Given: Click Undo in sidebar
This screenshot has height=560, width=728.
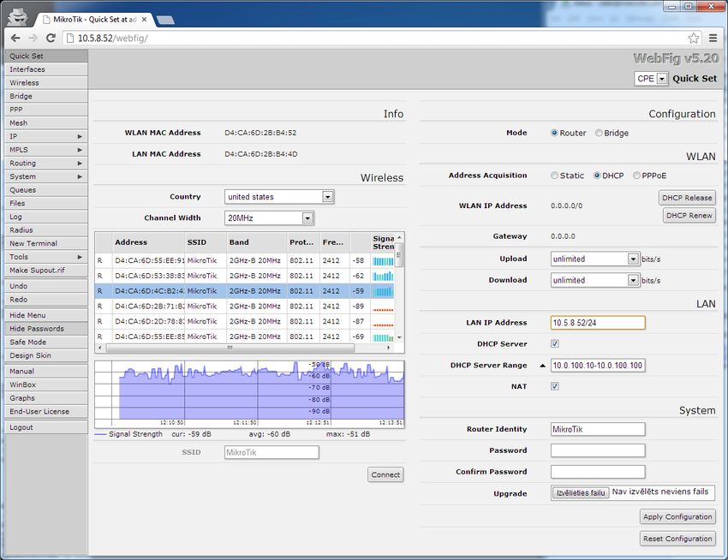Looking at the screenshot, I should 46,287.
